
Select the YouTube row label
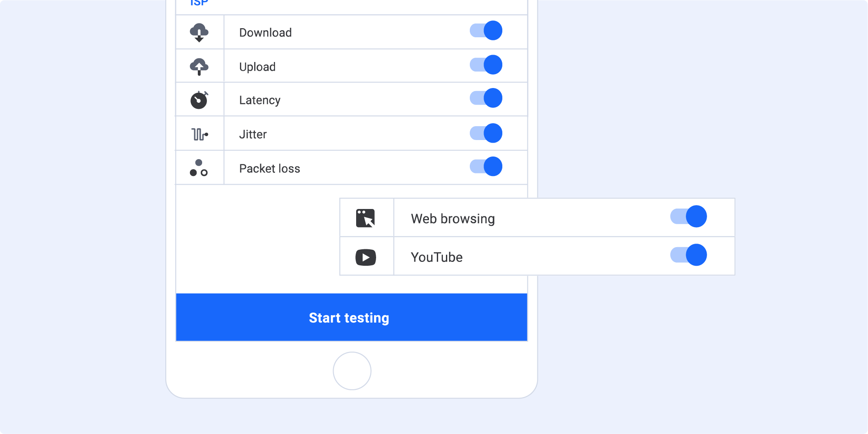click(437, 257)
